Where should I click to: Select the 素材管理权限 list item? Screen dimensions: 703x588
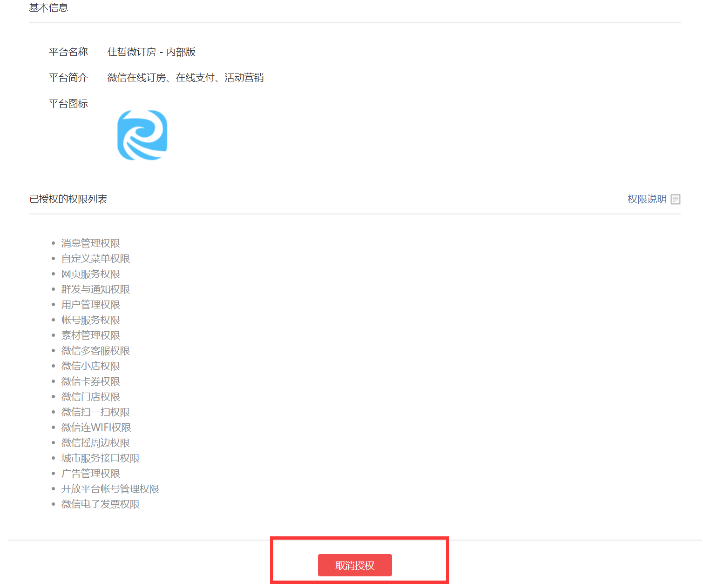tap(91, 335)
